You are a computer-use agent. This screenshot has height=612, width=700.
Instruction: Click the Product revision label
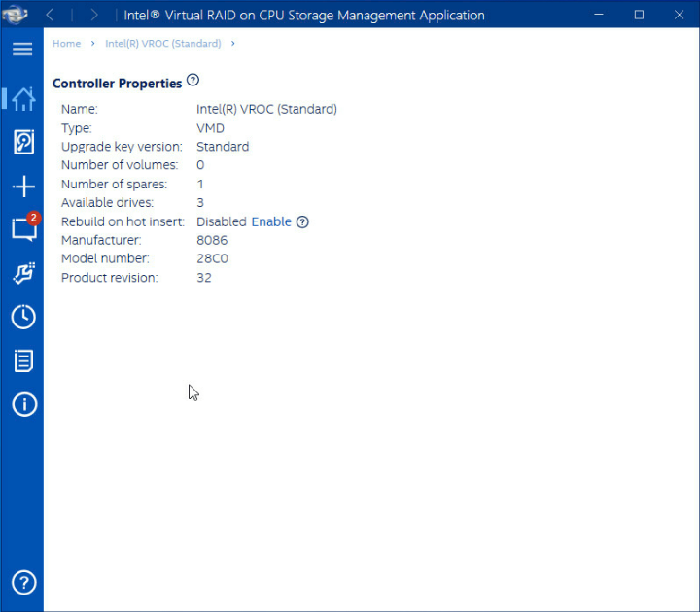[x=109, y=278]
